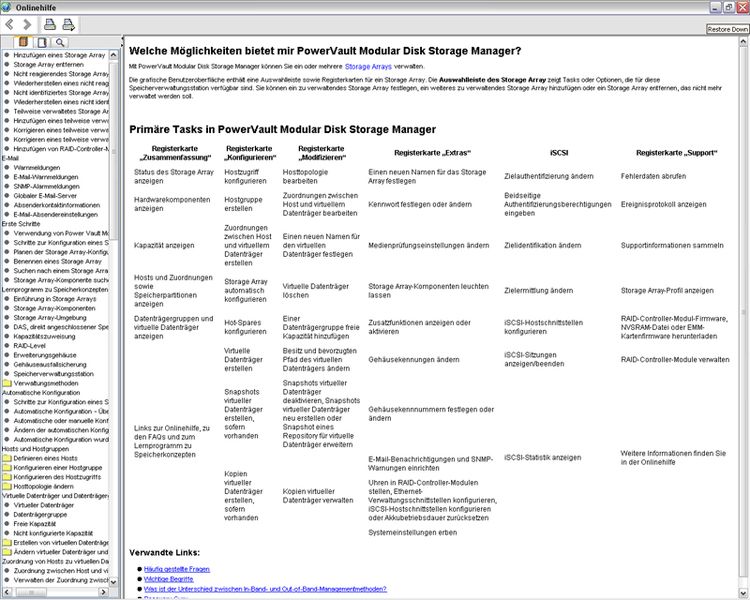Select Hosts und Hostgruppen heading
The height and width of the screenshot is (600, 750).
tap(35, 449)
